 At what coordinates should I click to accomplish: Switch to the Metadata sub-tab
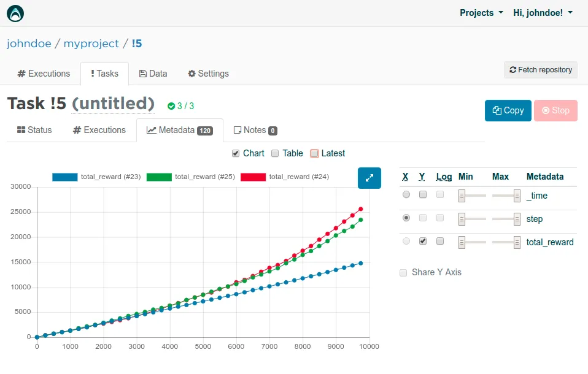point(180,130)
